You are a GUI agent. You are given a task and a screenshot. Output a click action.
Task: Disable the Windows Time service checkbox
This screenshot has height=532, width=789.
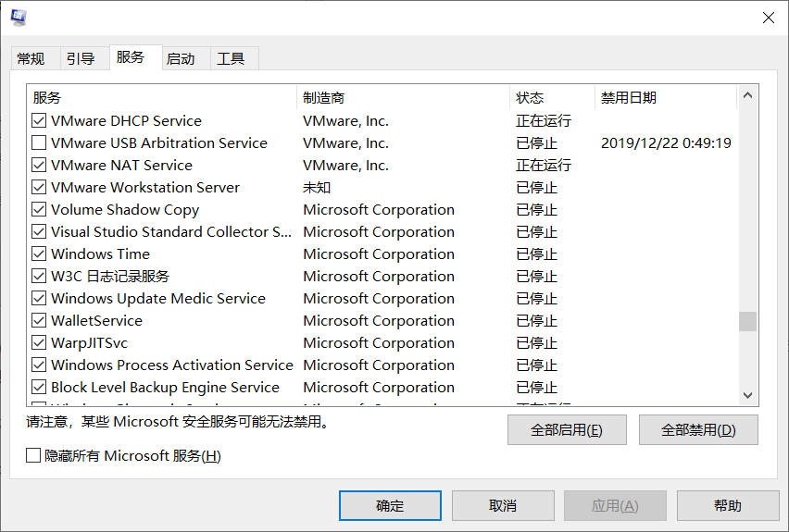coord(39,254)
